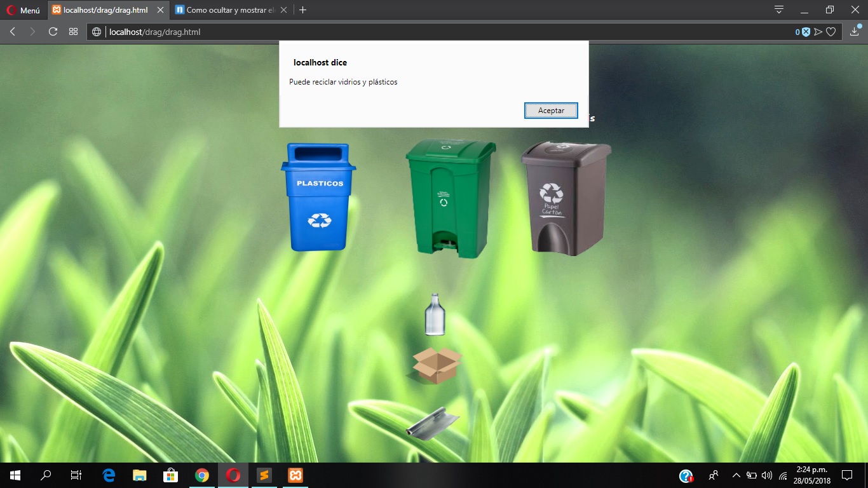This screenshot has height=488, width=868.
Task: Open the Speed Dial start page
Action: pos(73,32)
